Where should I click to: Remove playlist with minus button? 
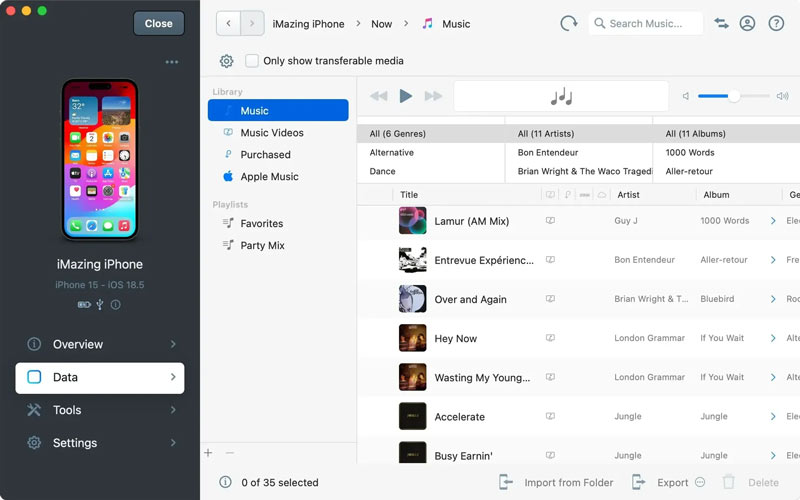coord(230,453)
